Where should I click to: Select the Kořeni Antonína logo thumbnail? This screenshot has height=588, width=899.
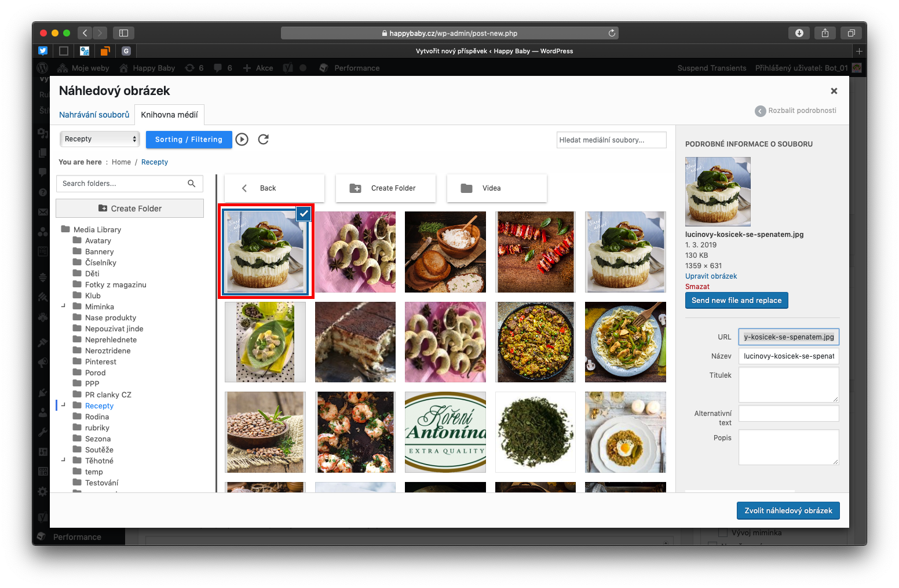click(445, 432)
